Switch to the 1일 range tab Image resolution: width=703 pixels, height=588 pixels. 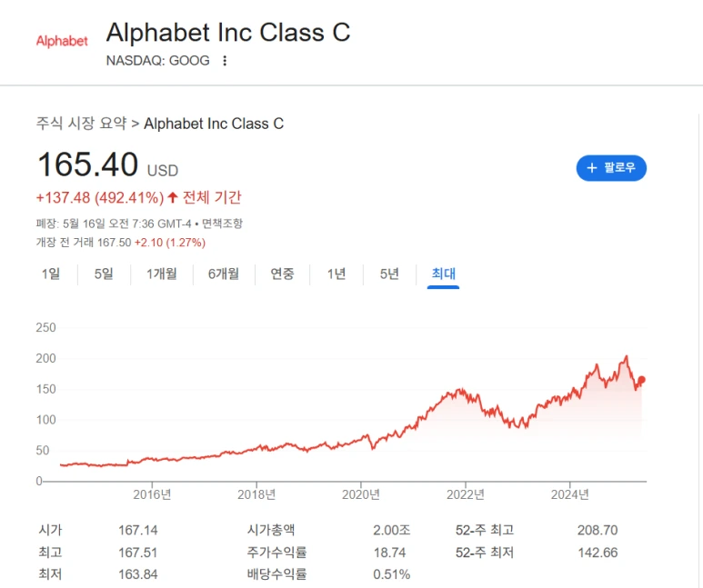50,274
